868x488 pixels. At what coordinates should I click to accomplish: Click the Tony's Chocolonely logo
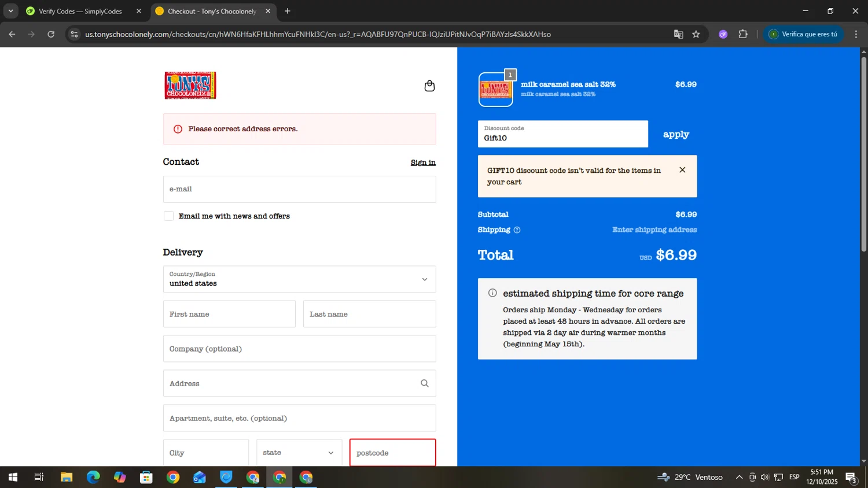click(x=190, y=86)
